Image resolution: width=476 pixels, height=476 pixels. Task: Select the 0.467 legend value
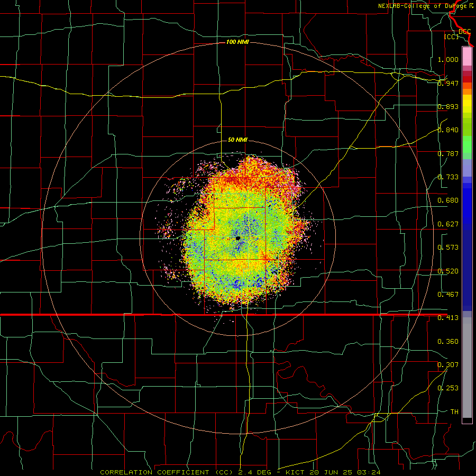tap(448, 295)
